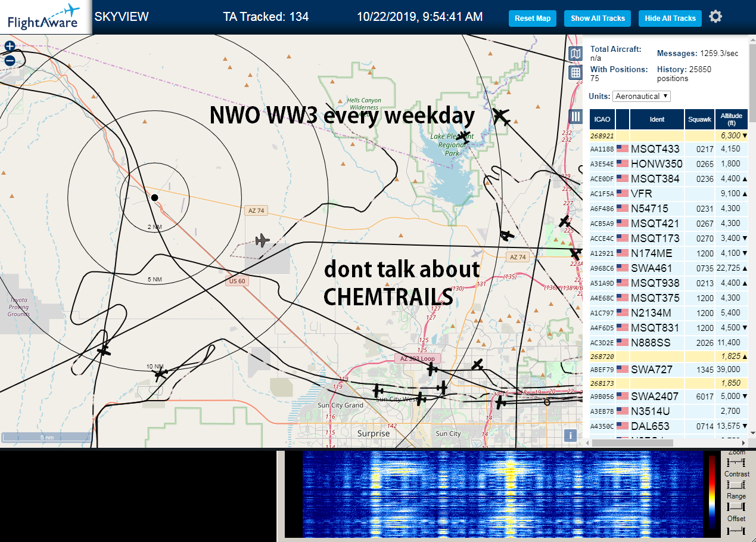The image size is (756, 542).
Task: Click the US flag in the N54715 row
Action: [623, 209]
